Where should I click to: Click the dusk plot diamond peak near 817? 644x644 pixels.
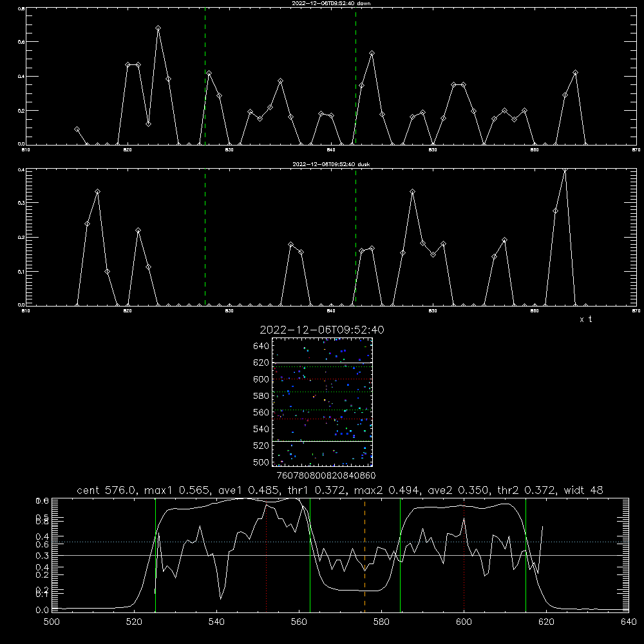(97, 192)
